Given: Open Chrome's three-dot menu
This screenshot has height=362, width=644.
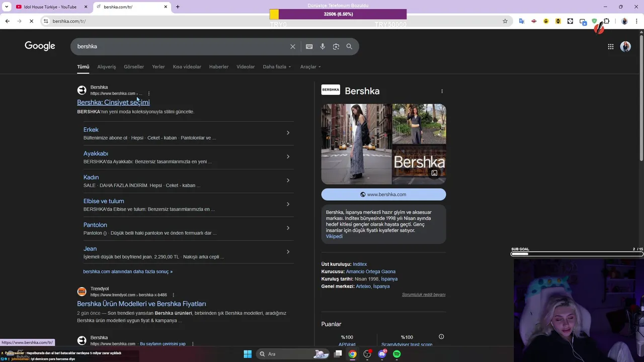Looking at the screenshot, I should 636,21.
